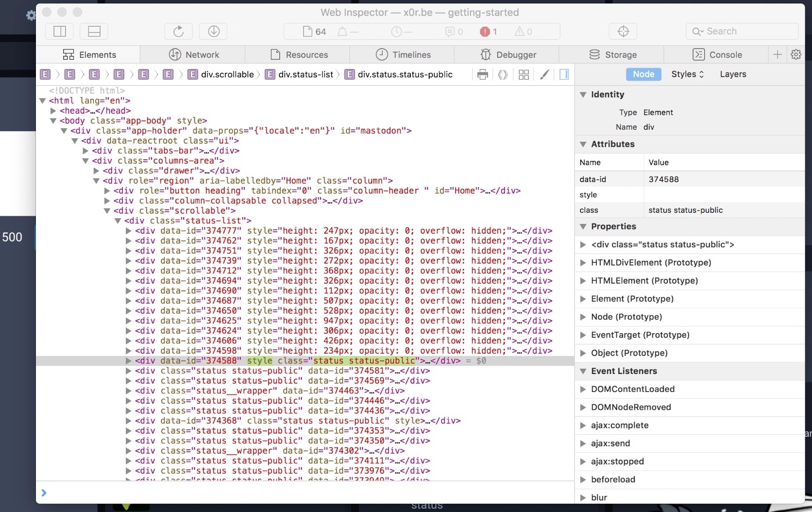Expand the head element node
This screenshot has width=812, height=512.
(x=53, y=111)
